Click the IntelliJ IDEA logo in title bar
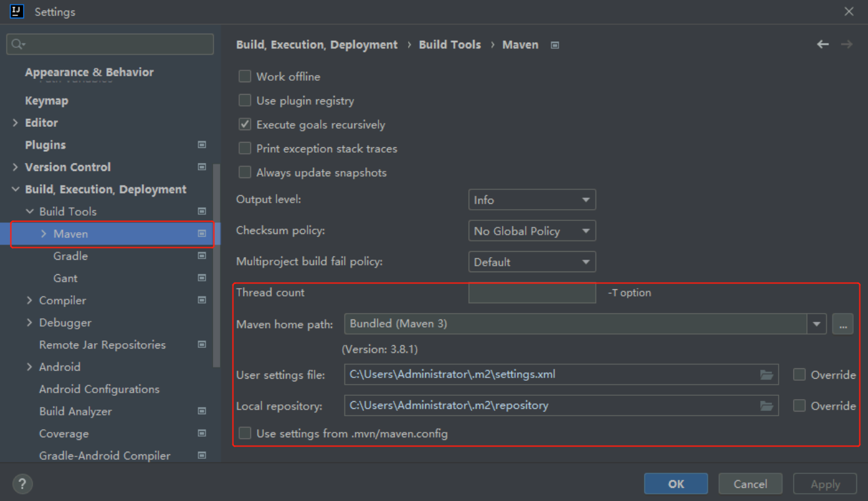This screenshot has height=501, width=868. click(x=17, y=11)
